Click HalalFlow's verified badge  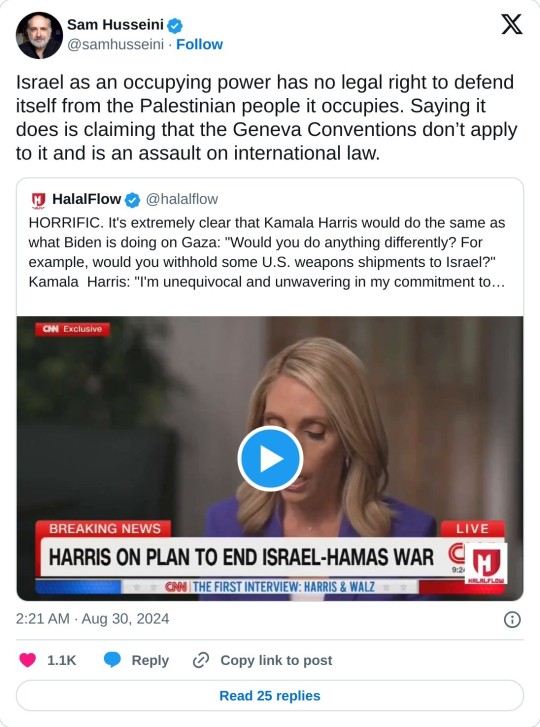133,200
